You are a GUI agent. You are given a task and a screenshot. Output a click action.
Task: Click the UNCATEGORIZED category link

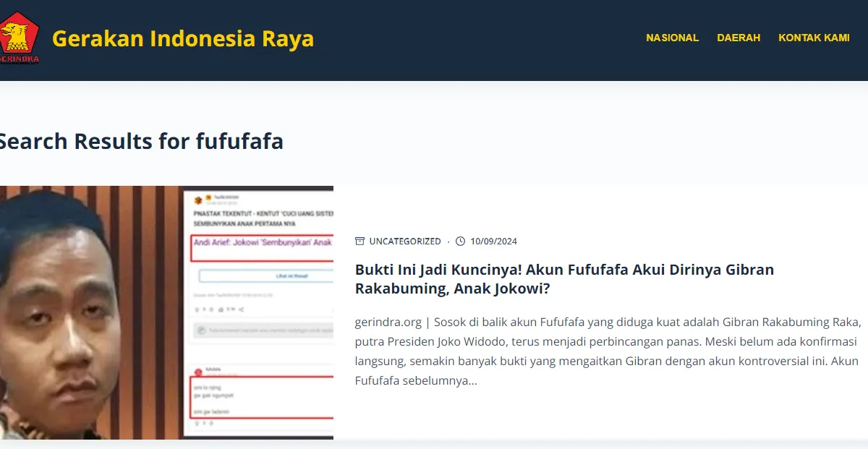point(405,241)
